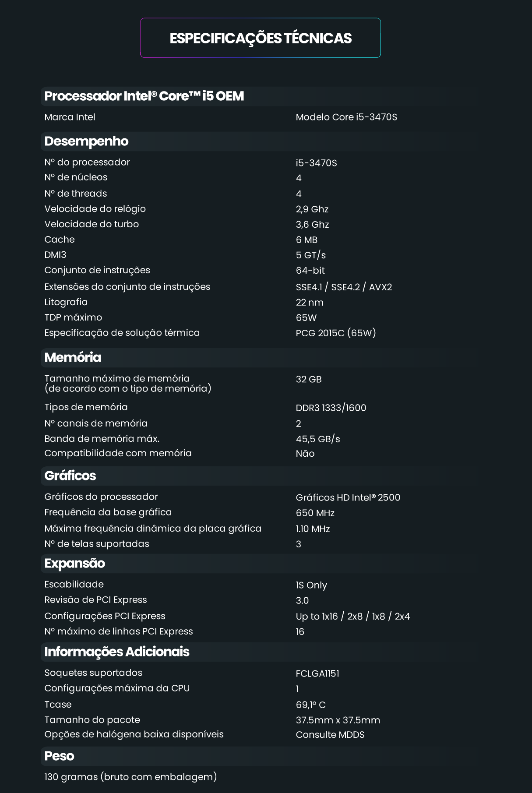Click the Marca Intel label
The height and width of the screenshot is (793, 532).
pyautogui.click(x=70, y=117)
